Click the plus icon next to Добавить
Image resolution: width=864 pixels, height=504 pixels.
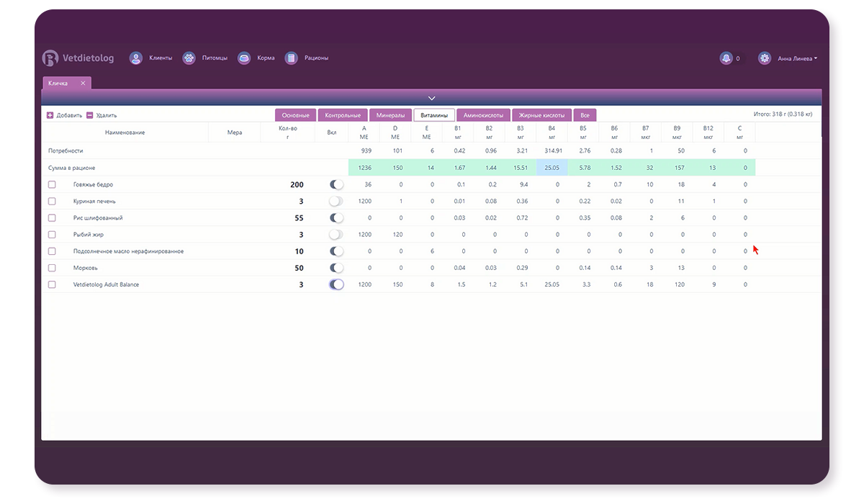(50, 115)
